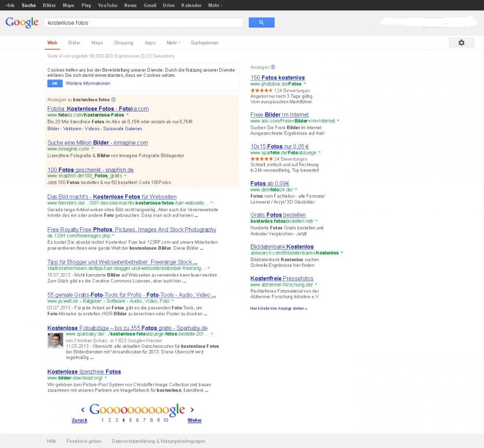Go to results page 5

point(130,420)
